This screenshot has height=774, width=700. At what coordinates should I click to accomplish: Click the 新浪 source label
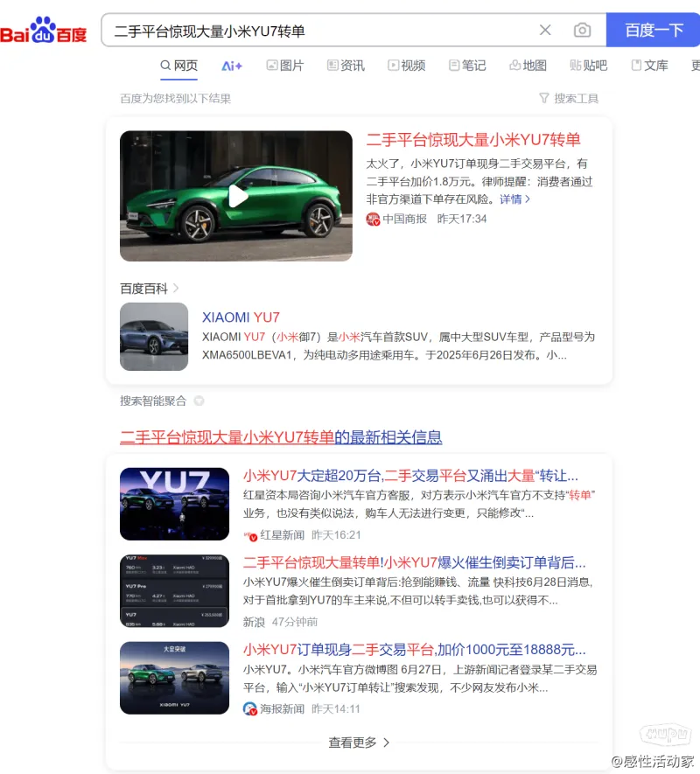point(254,622)
